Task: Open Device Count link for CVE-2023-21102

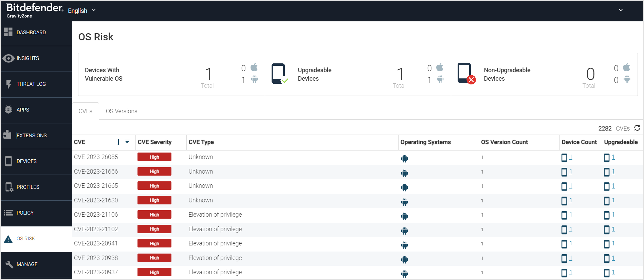Action: click(571, 229)
